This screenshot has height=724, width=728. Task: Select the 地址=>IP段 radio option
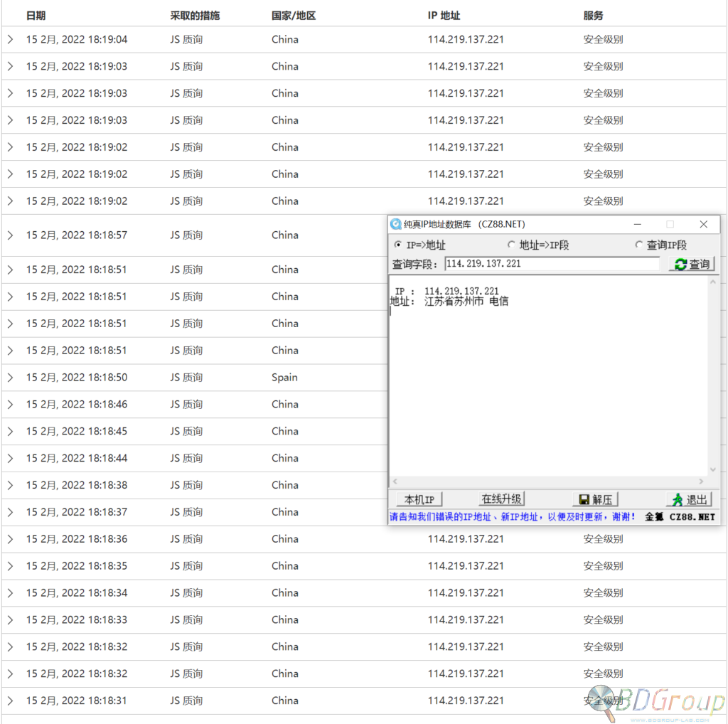(x=510, y=245)
